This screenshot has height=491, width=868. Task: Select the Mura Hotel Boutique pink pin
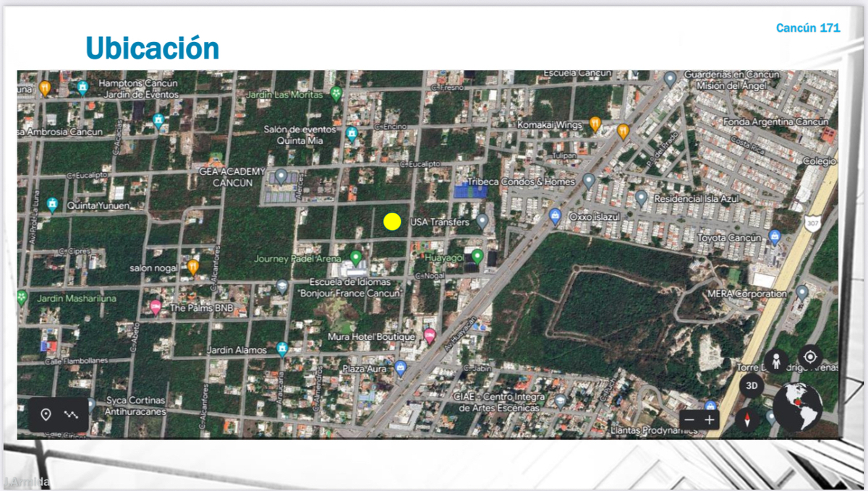[x=430, y=336]
